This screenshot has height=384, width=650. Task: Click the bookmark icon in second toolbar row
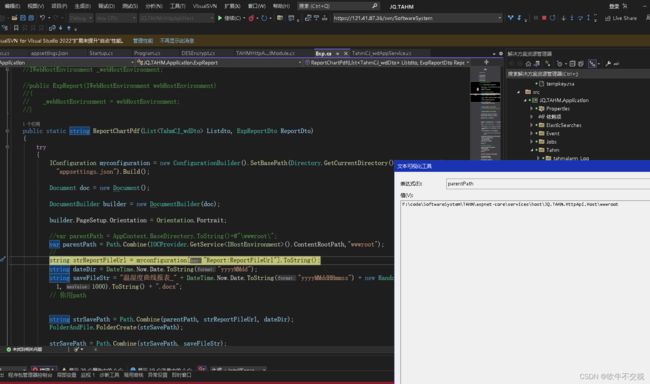click(16, 28)
